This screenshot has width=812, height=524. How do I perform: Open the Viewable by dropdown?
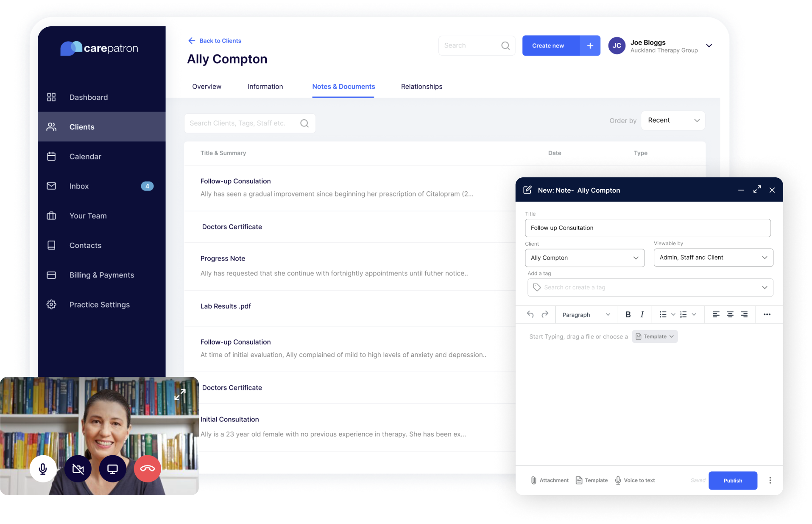click(713, 258)
